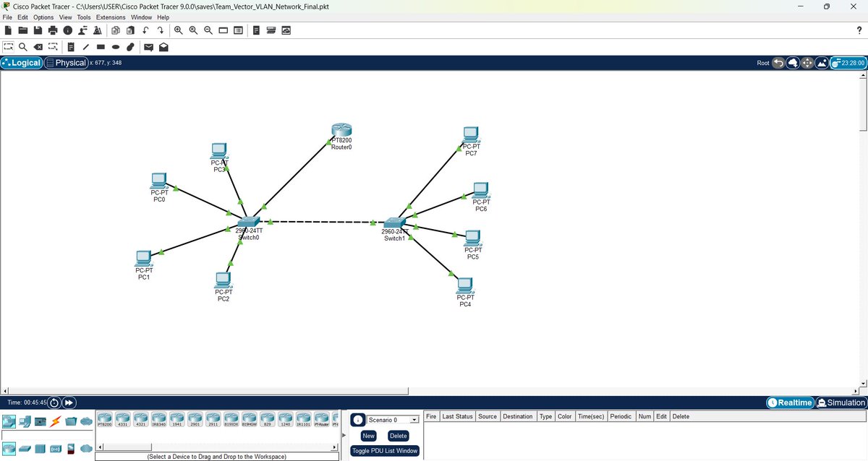The width and height of the screenshot is (868, 461).
Task: Click the Power Cycle Devices reset button
Action: coord(54,402)
